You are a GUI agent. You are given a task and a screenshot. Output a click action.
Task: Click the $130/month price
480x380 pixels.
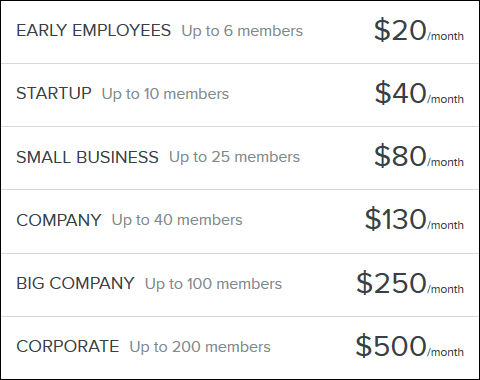click(414, 220)
